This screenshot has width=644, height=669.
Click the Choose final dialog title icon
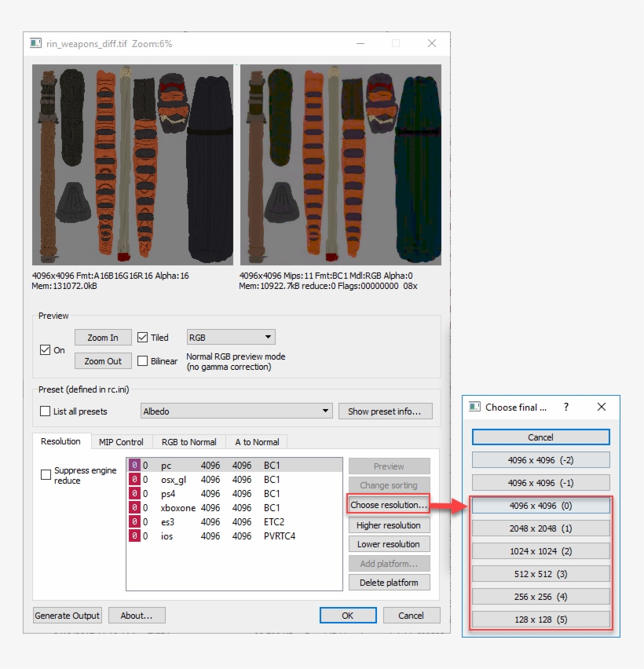pyautogui.click(x=474, y=407)
